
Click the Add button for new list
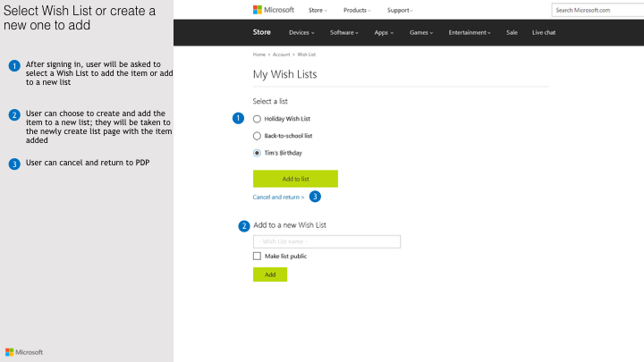coord(270,274)
